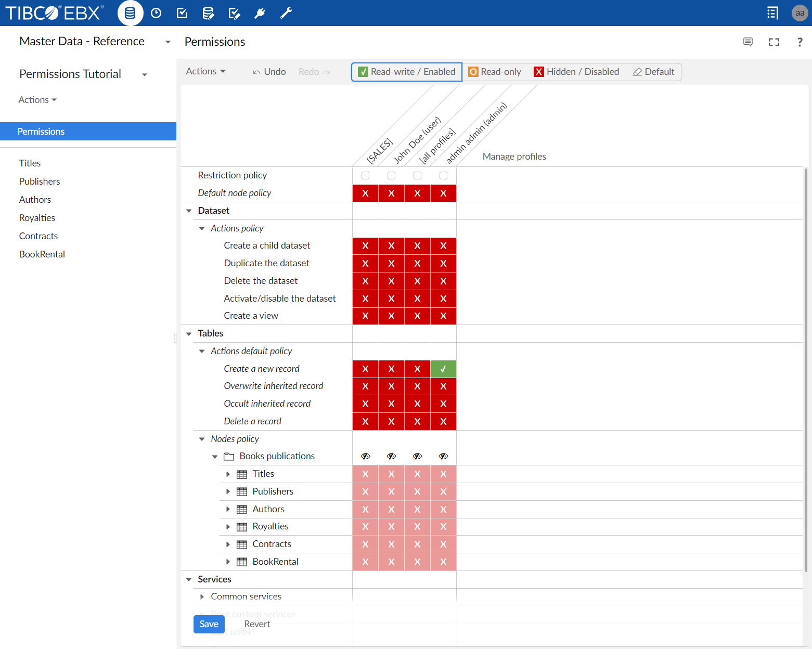Select Publishers in left navigation

point(40,181)
